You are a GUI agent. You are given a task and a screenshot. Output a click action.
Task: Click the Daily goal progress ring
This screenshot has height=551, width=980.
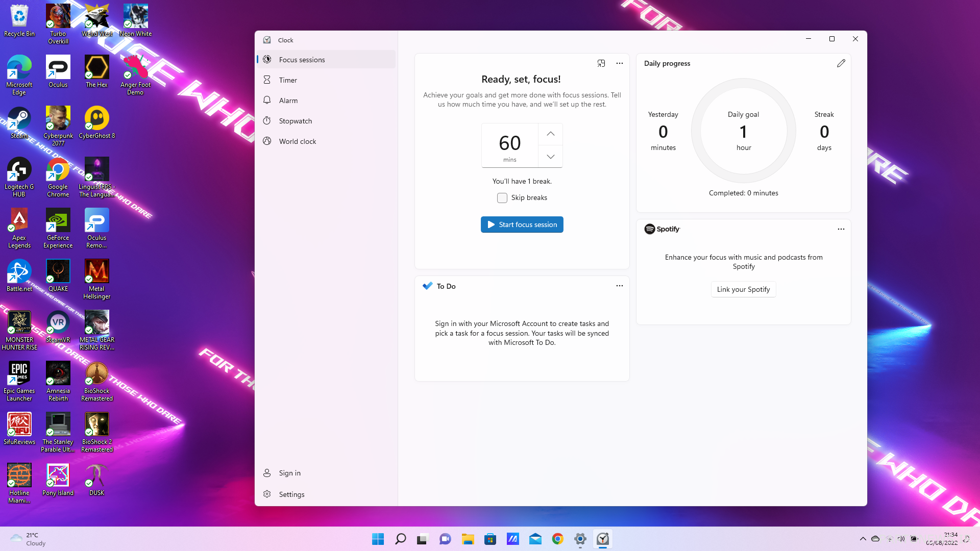(x=743, y=131)
